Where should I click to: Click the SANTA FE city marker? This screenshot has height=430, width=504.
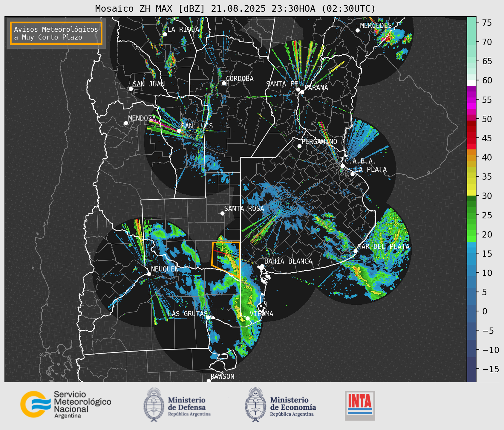pyautogui.click(x=298, y=89)
